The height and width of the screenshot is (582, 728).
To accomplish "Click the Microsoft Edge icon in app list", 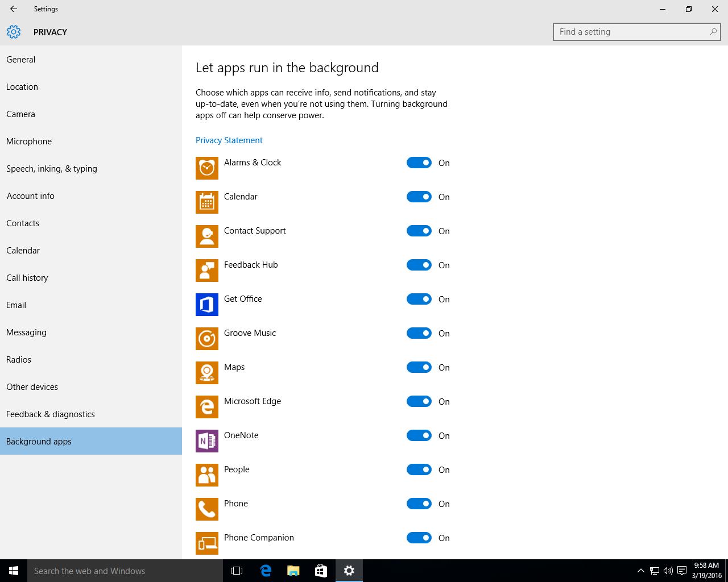I will coord(207,407).
